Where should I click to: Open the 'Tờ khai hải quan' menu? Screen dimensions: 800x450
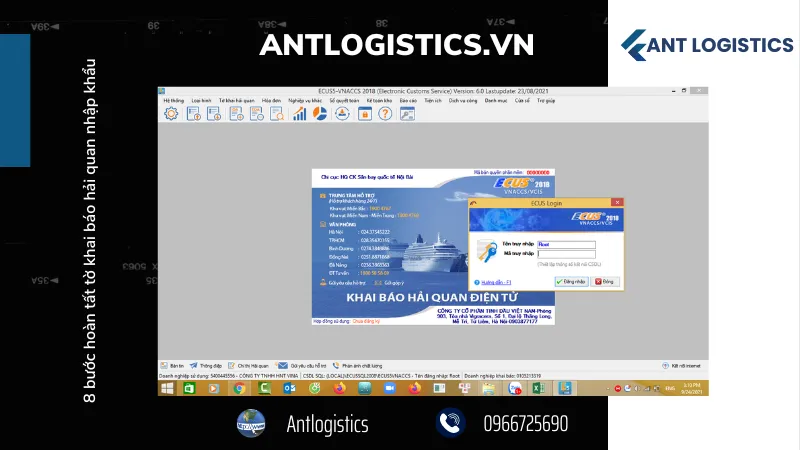(232, 100)
